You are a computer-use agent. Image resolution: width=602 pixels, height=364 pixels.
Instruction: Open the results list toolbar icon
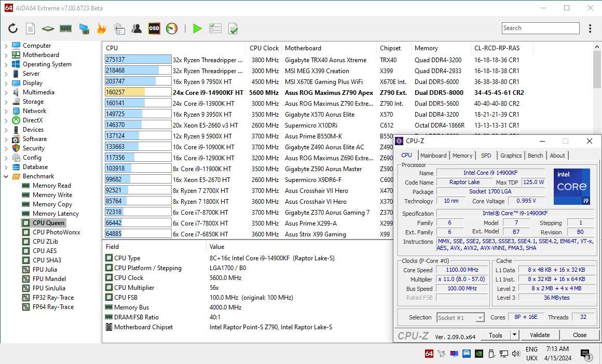(x=215, y=29)
